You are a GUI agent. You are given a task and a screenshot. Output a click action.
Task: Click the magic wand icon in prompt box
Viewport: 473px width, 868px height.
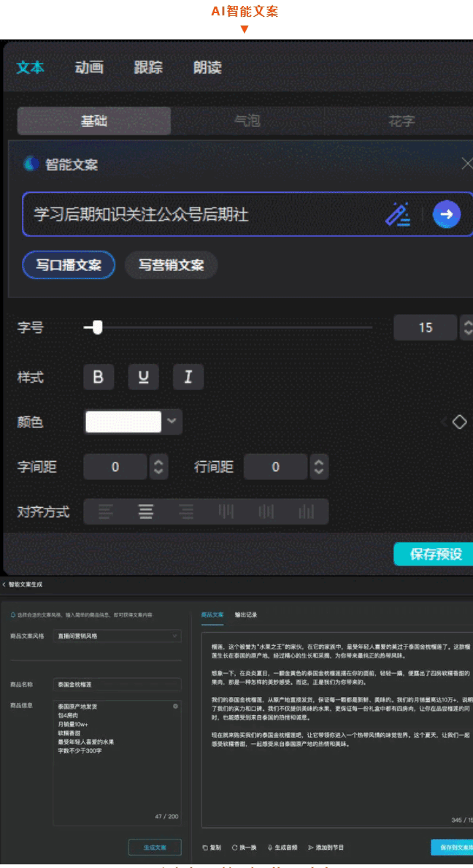point(397,214)
